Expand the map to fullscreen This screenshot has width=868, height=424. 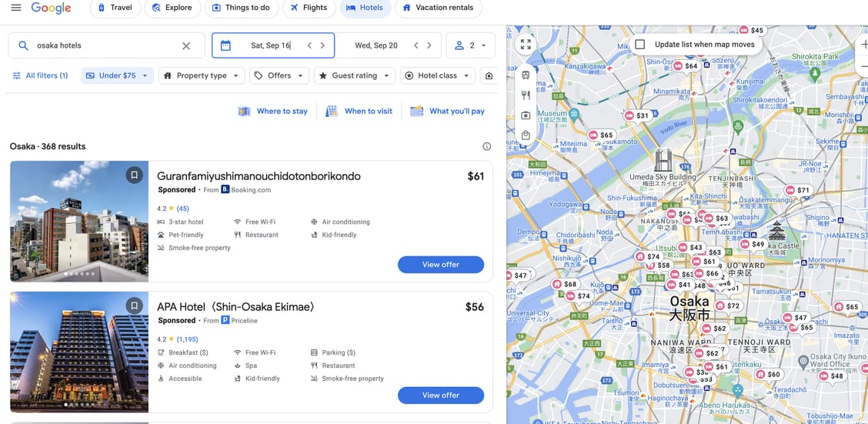[526, 45]
